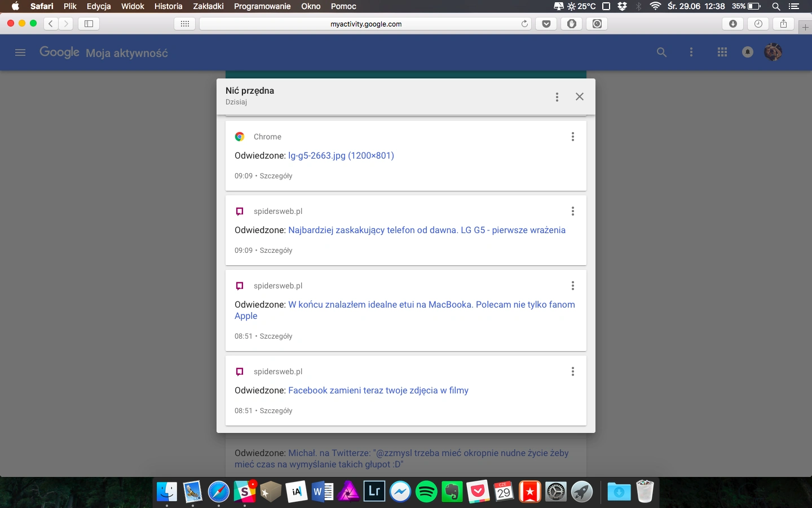Open Google notifications bell
Image resolution: width=812 pixels, height=508 pixels.
[748, 52]
